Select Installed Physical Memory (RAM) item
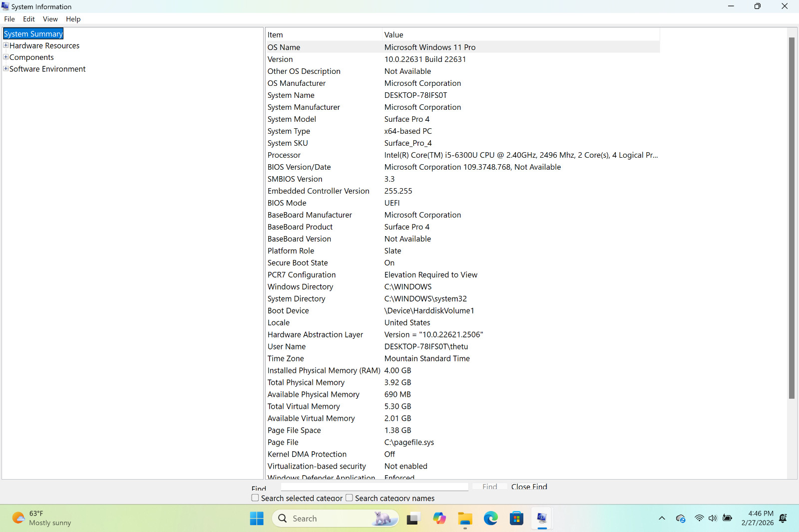The width and height of the screenshot is (799, 532). pos(324,371)
